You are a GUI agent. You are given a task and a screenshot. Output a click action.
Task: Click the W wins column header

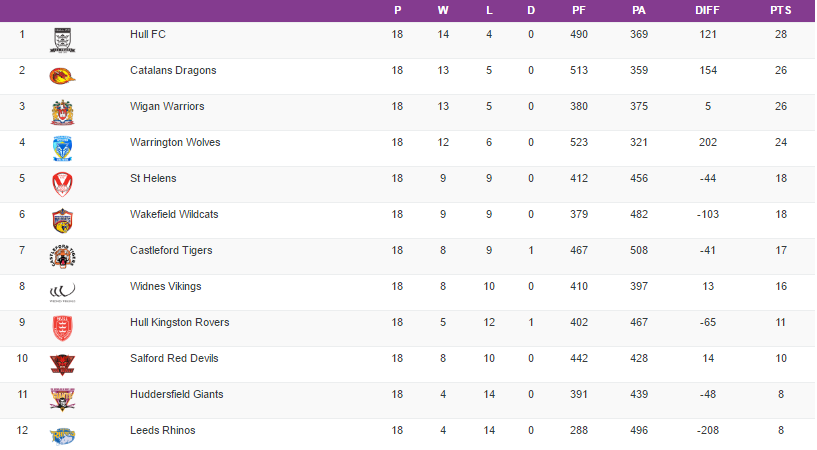tap(443, 10)
